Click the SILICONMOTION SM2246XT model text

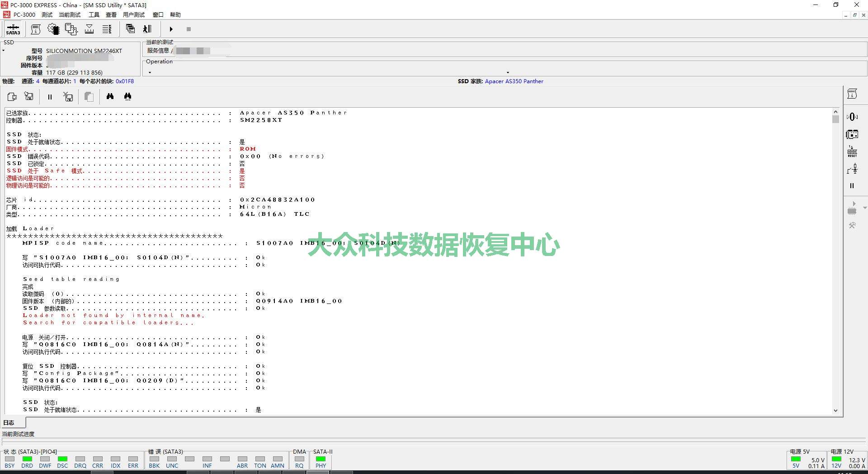tap(84, 51)
